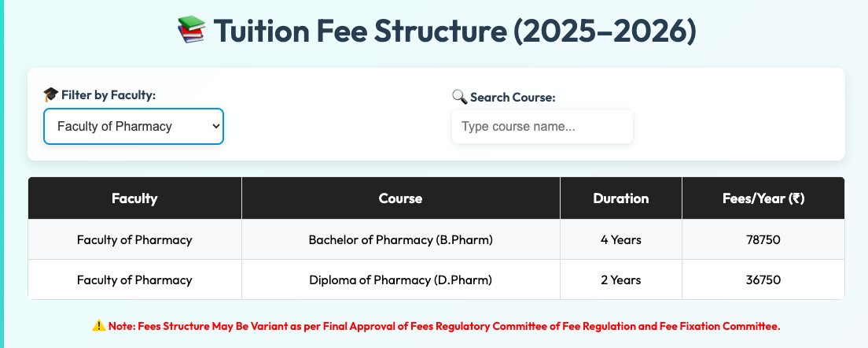This screenshot has width=868, height=348.
Task: Open the Filter by Faculty dropdown
Action: 134,126
